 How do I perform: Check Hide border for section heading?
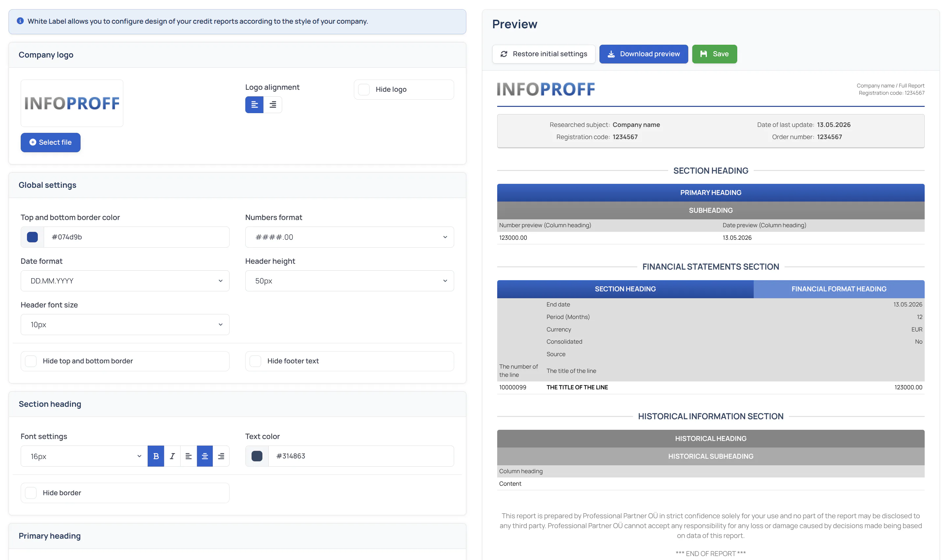tap(31, 493)
